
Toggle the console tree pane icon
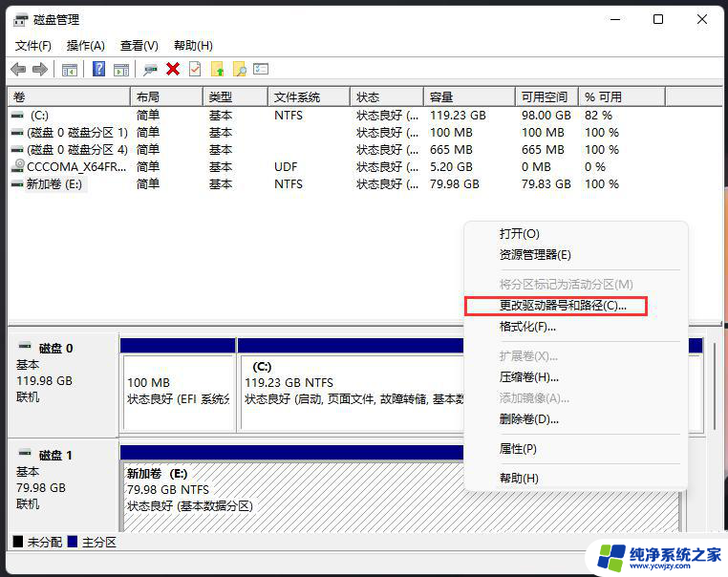(70, 70)
